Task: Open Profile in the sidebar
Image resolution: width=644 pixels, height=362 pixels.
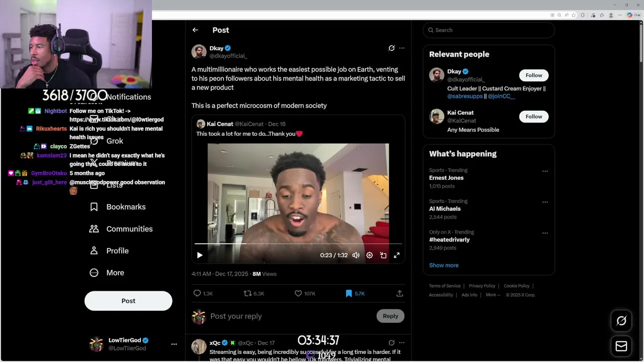Action: pos(109,251)
